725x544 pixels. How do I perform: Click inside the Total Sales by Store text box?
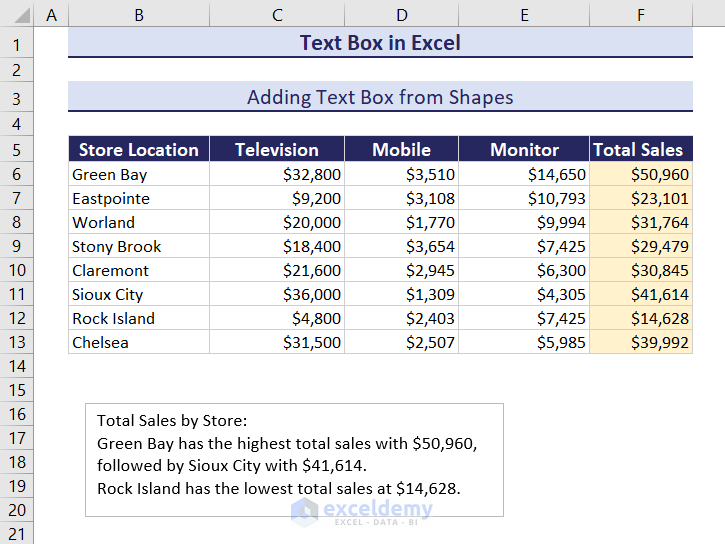click(294, 460)
